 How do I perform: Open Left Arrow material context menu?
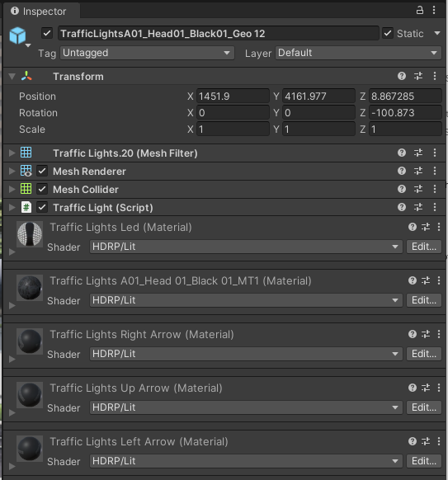point(439,441)
